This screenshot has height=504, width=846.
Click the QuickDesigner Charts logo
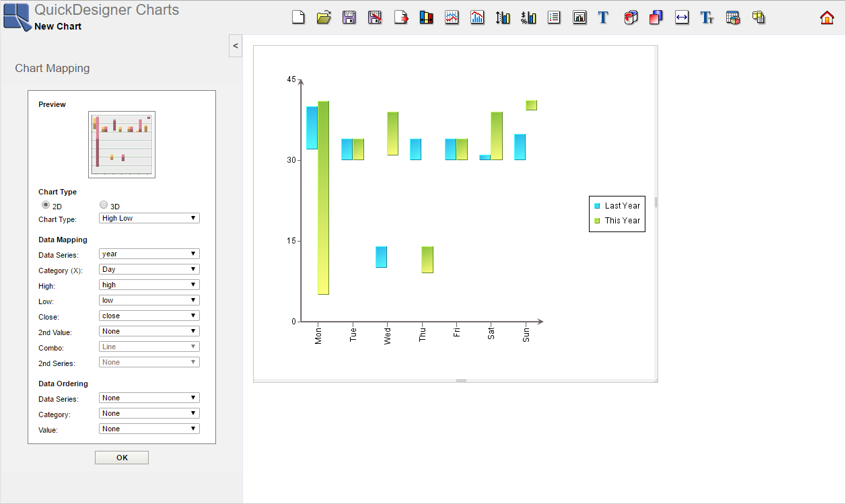click(17, 17)
